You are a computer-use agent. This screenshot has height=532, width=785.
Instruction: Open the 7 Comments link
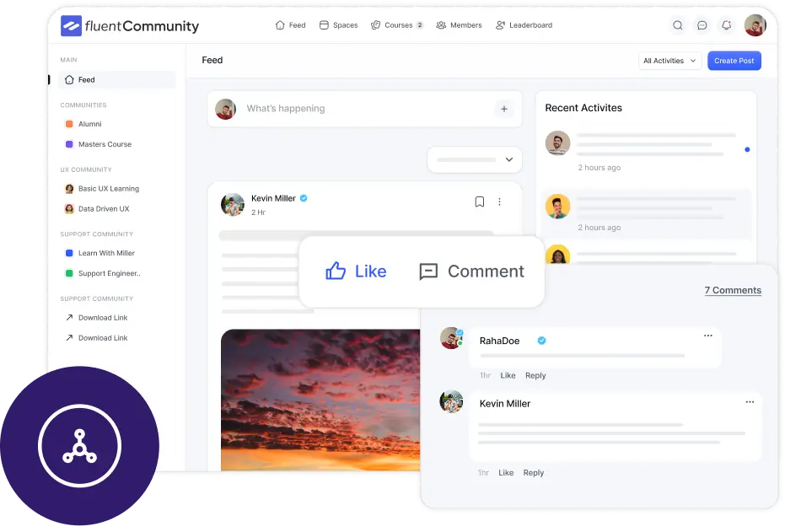pyautogui.click(x=733, y=290)
